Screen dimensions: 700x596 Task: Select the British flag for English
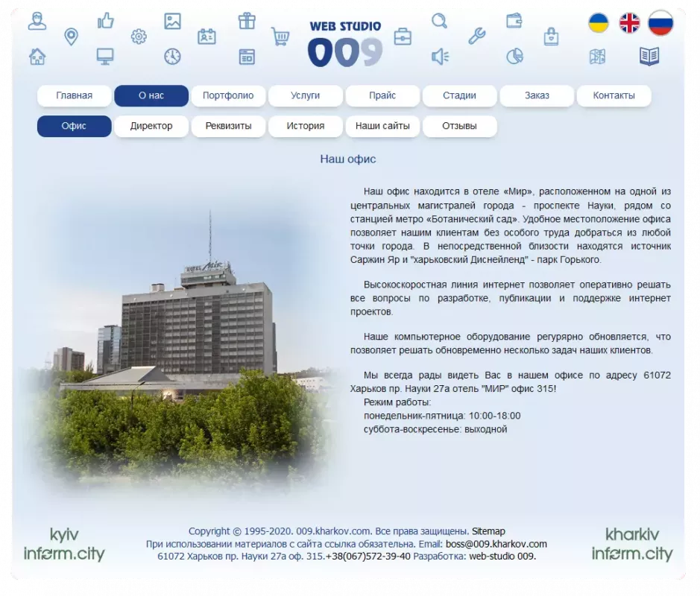630,23
